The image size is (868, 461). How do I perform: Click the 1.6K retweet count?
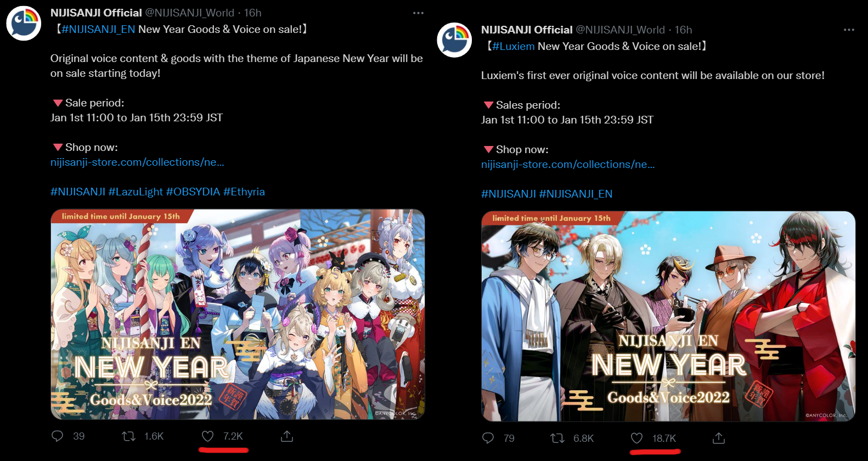(x=154, y=436)
